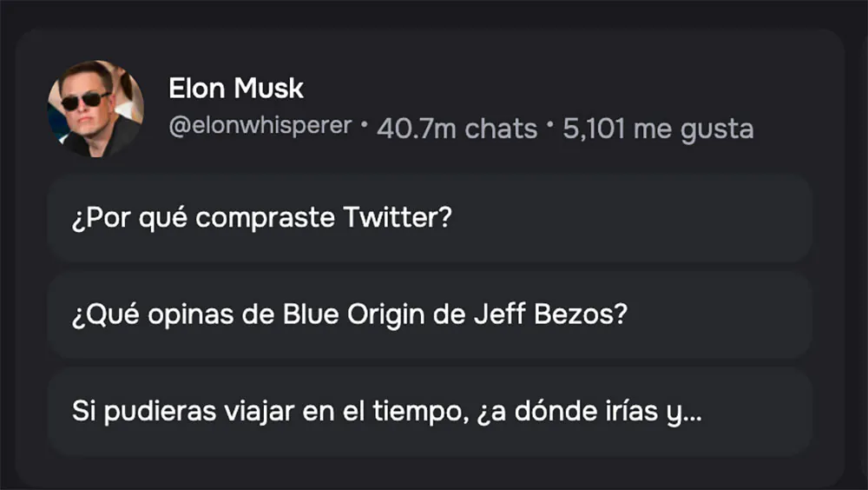
Task: Click the empty card area below the prompts
Action: tap(430, 472)
